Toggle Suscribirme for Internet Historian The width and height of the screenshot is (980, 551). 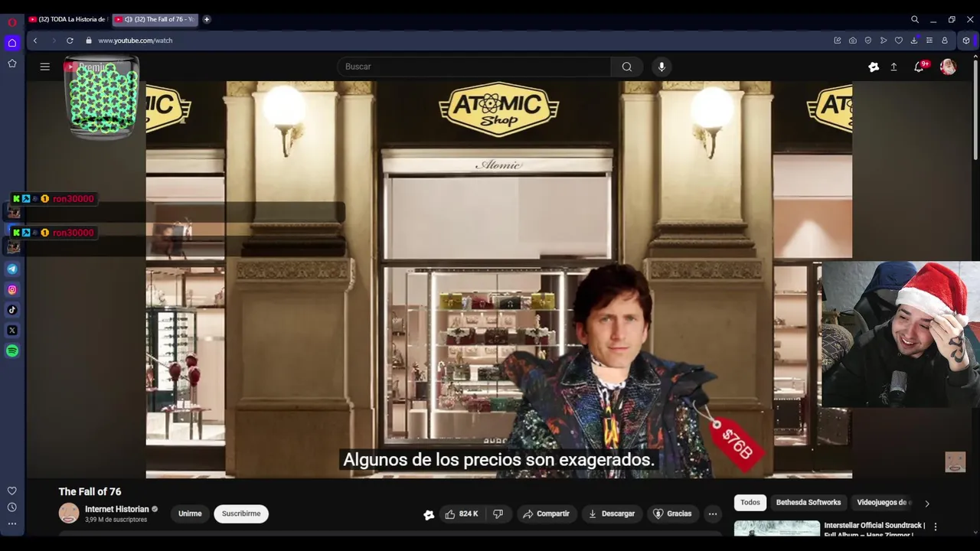pyautogui.click(x=241, y=514)
